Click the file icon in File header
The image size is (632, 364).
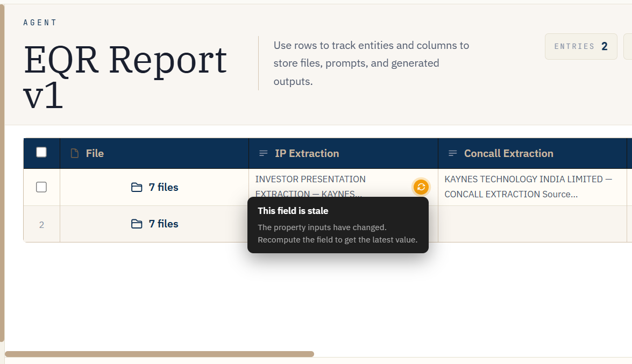click(75, 153)
